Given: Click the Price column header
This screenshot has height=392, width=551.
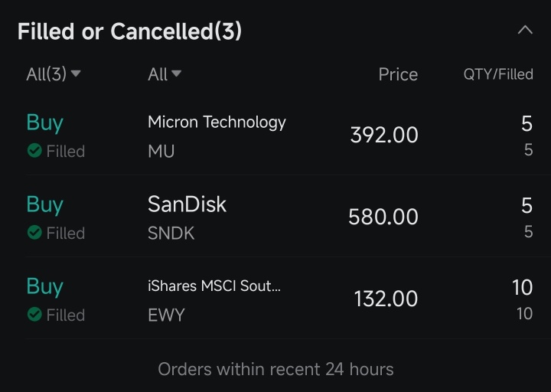Looking at the screenshot, I should (x=398, y=74).
